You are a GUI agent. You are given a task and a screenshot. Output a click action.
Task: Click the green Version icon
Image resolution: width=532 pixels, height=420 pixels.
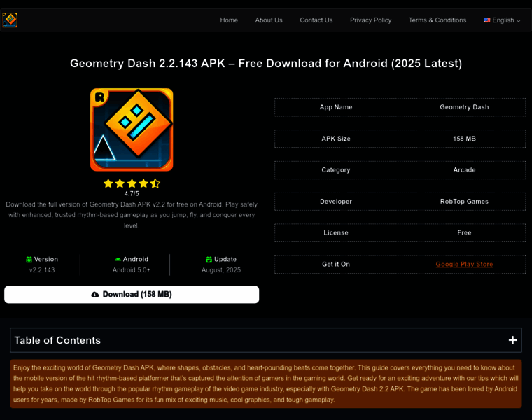click(x=29, y=260)
